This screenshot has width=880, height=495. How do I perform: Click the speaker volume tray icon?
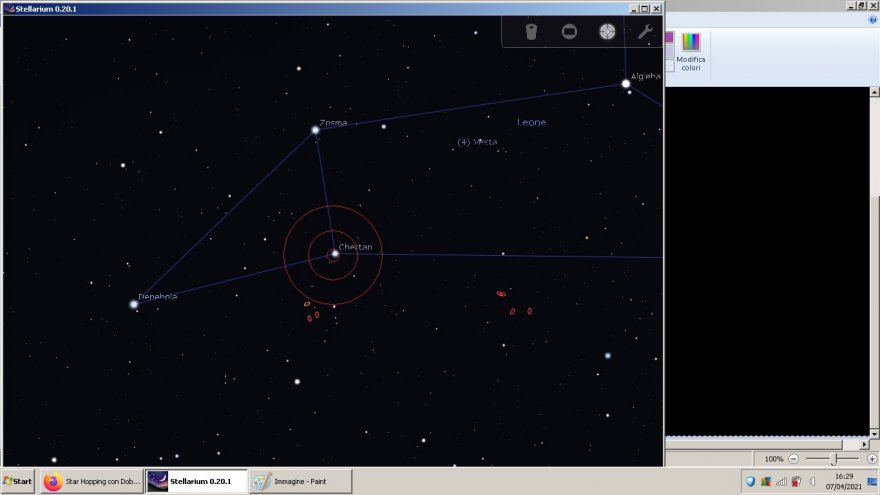point(812,481)
